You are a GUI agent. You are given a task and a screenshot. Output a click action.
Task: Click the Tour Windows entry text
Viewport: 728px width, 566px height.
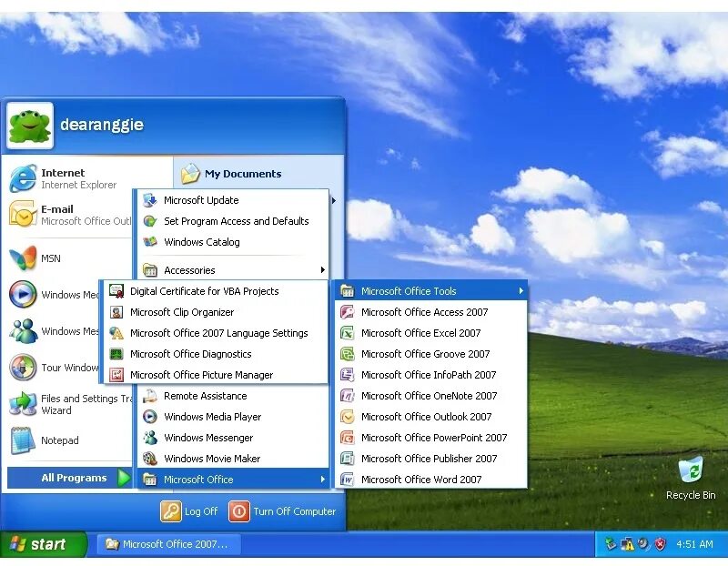[70, 368]
